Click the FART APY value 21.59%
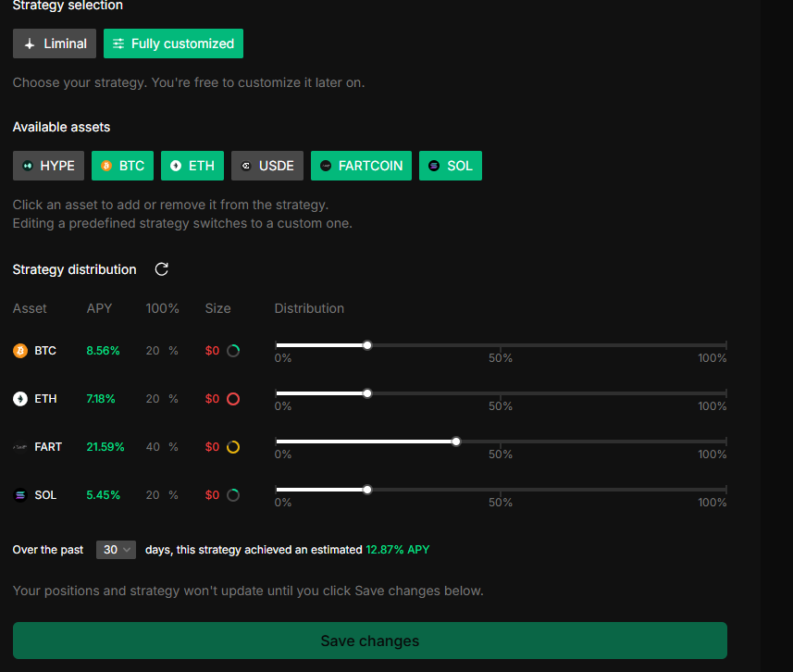The image size is (793, 672). coord(105,447)
